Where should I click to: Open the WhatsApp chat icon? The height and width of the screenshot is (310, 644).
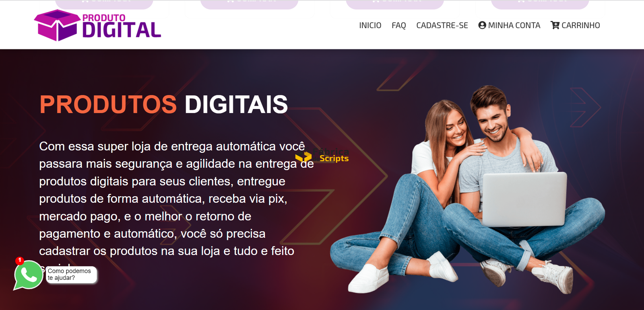(x=28, y=275)
